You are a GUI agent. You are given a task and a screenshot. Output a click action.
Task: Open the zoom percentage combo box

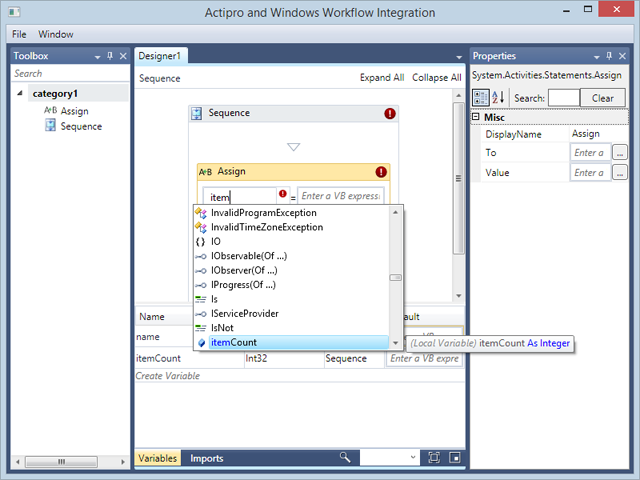pyautogui.click(x=389, y=458)
